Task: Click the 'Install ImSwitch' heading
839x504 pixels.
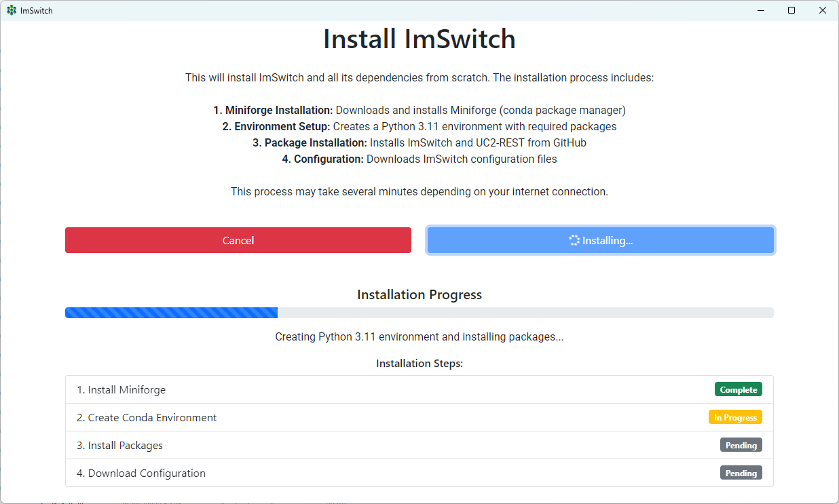Action: 419,39
